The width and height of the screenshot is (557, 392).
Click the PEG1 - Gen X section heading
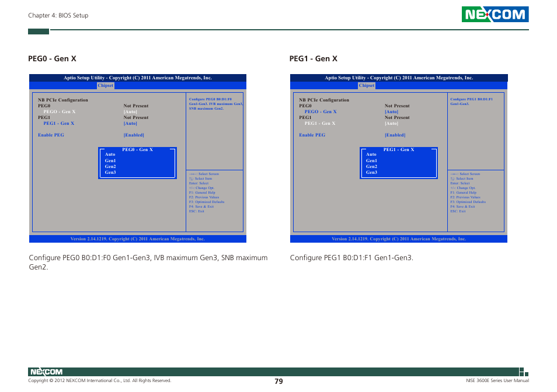[314, 58]
